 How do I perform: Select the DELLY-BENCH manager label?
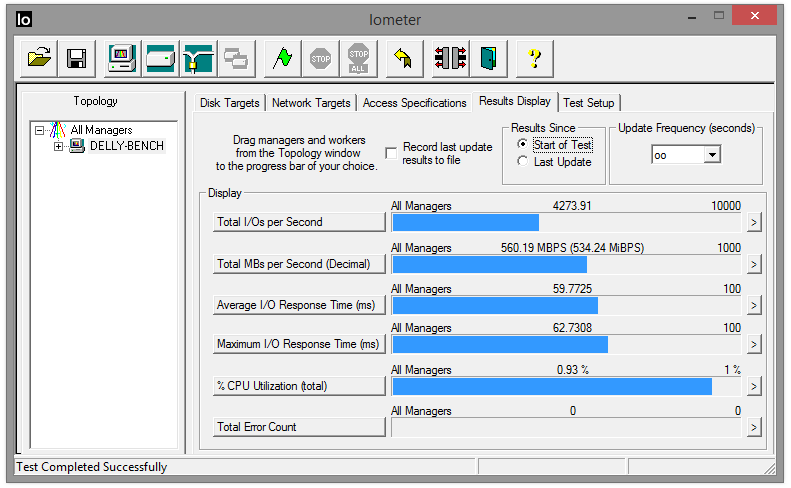coord(127,146)
